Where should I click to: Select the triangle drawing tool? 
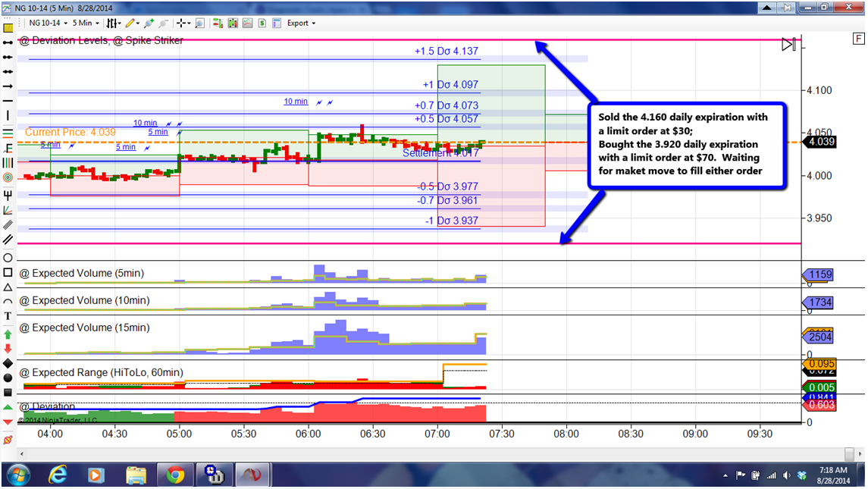pyautogui.click(x=8, y=287)
